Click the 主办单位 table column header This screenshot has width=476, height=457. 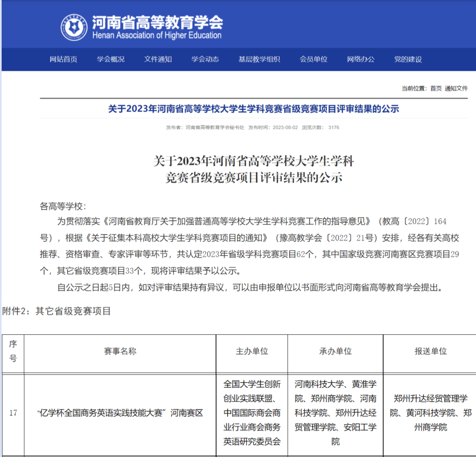pos(252,351)
